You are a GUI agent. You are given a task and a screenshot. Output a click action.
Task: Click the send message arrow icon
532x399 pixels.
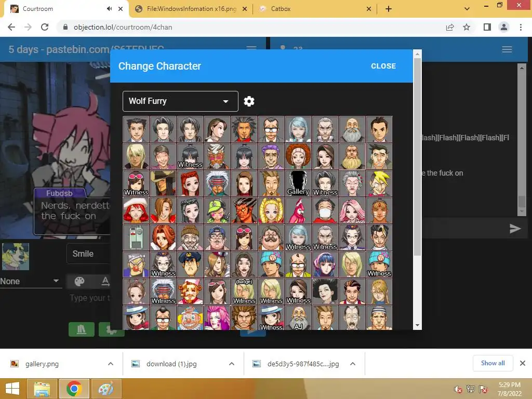[515, 229]
